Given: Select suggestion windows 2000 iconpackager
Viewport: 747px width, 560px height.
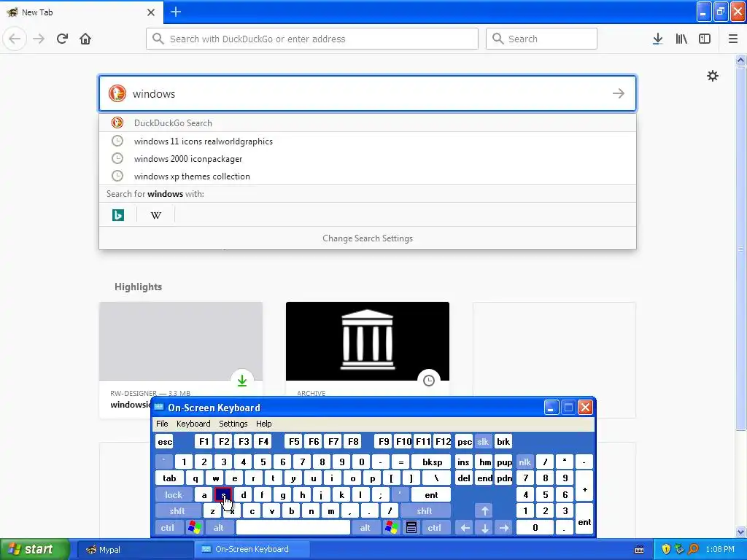Looking at the screenshot, I should (x=368, y=158).
